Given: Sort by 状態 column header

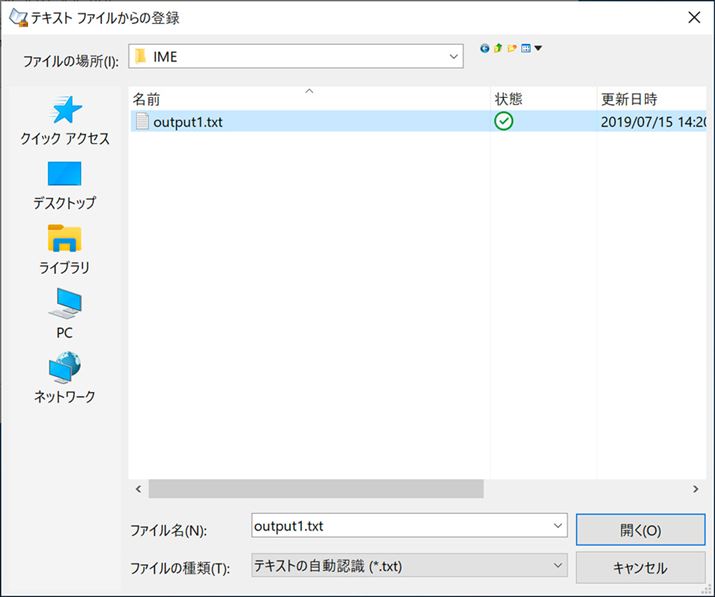Looking at the screenshot, I should (543, 99).
